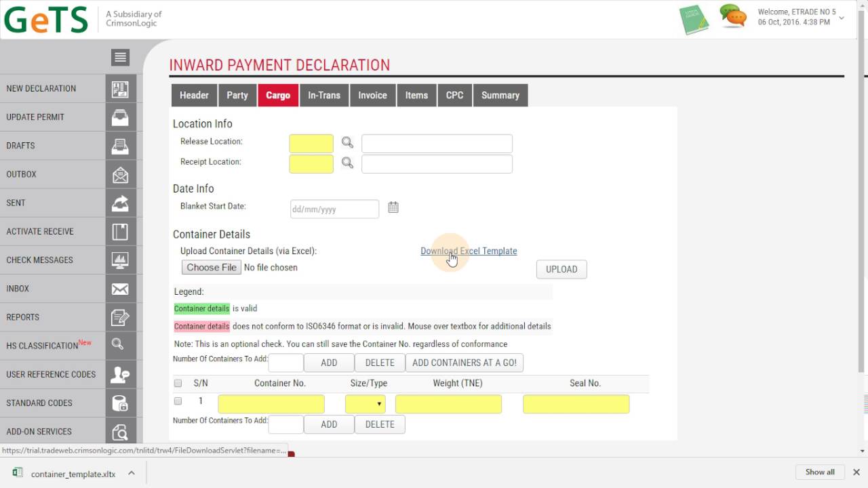Click the Release Location code field
Screen dimensions: 868x488
(x=311, y=143)
